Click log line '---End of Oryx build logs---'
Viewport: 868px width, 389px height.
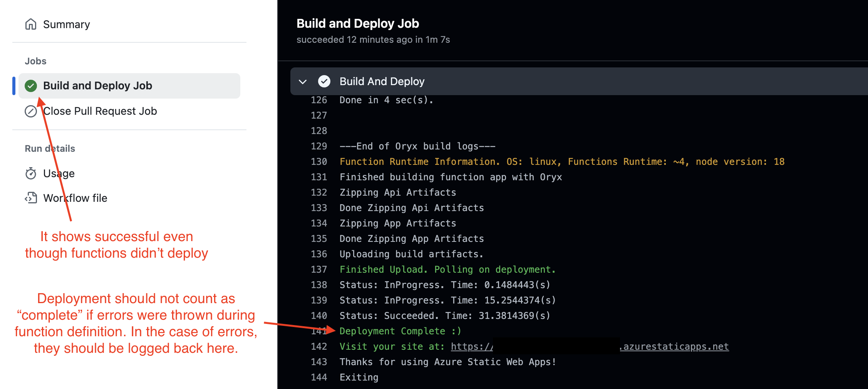[x=417, y=146]
